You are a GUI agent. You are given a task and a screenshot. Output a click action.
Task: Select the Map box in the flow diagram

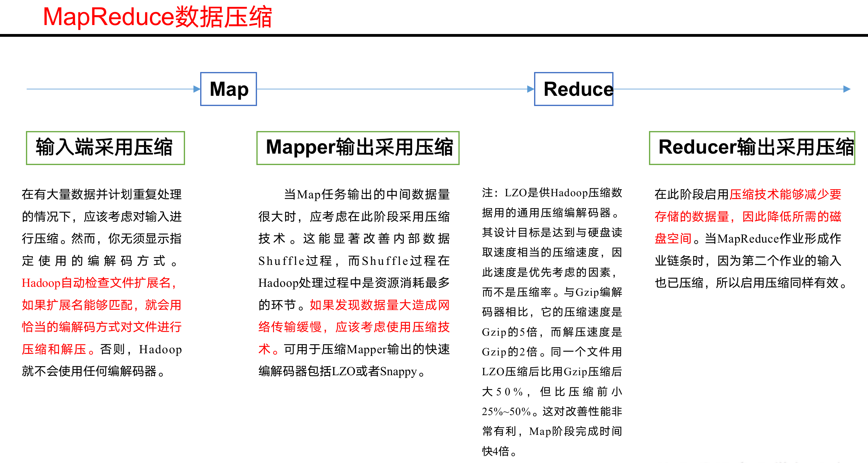pyautogui.click(x=229, y=89)
